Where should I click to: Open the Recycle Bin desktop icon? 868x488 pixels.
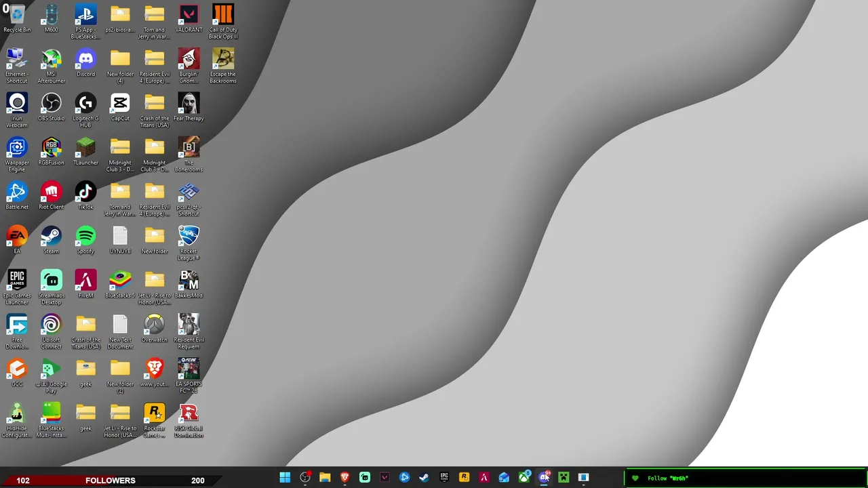pyautogui.click(x=17, y=20)
